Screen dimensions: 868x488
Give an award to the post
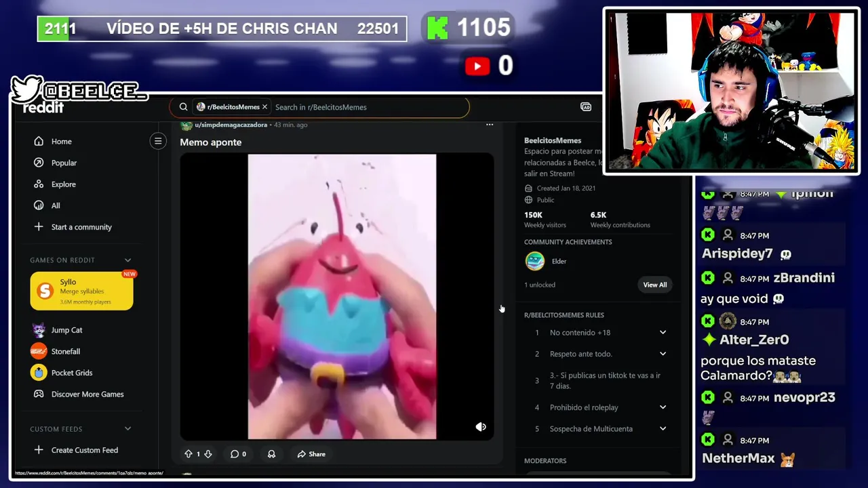(271, 454)
